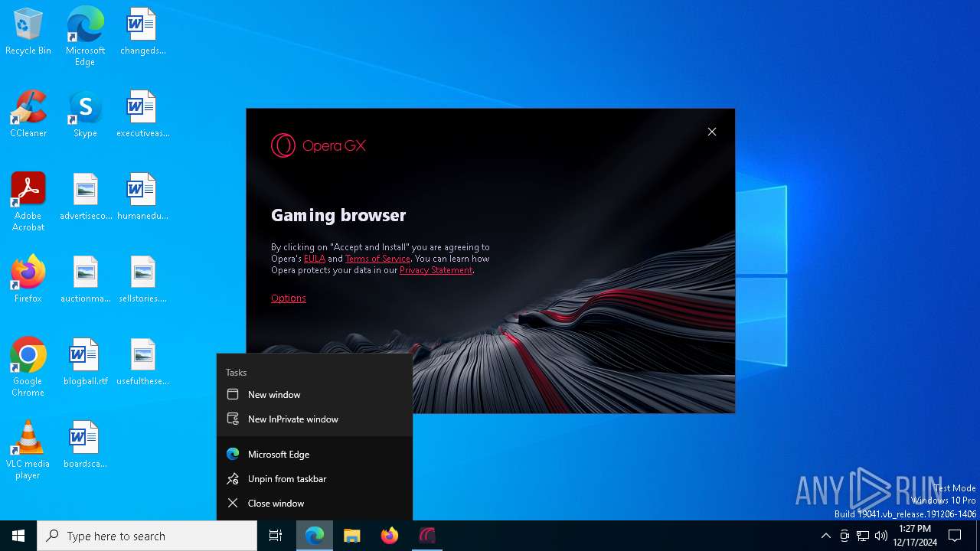Open the Recycle Bin desktop icon

(x=28, y=32)
